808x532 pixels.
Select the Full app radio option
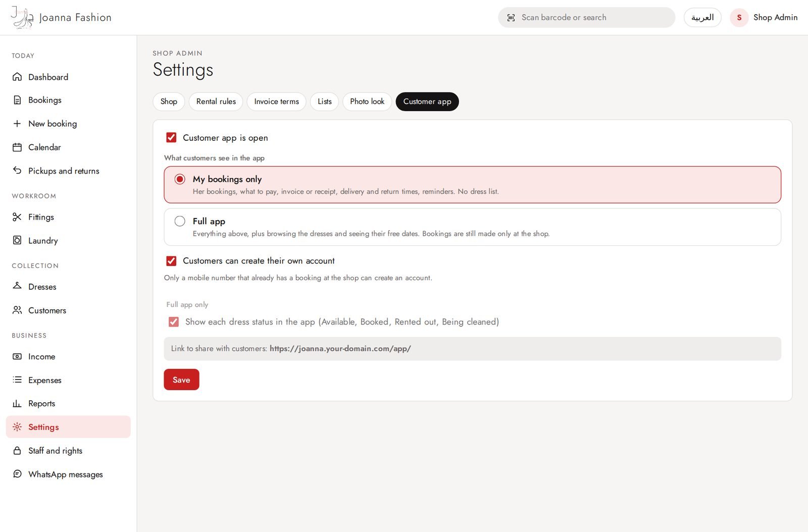180,221
